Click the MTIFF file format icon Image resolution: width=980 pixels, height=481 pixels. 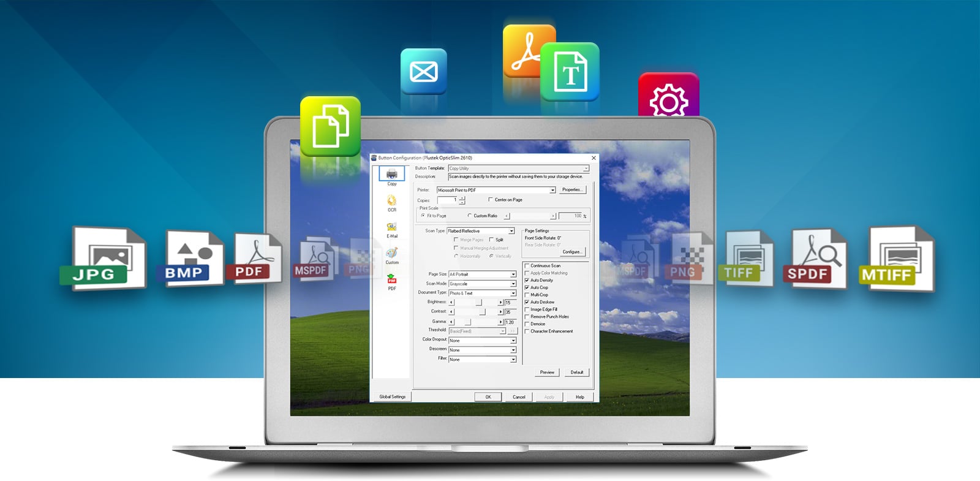(x=897, y=258)
